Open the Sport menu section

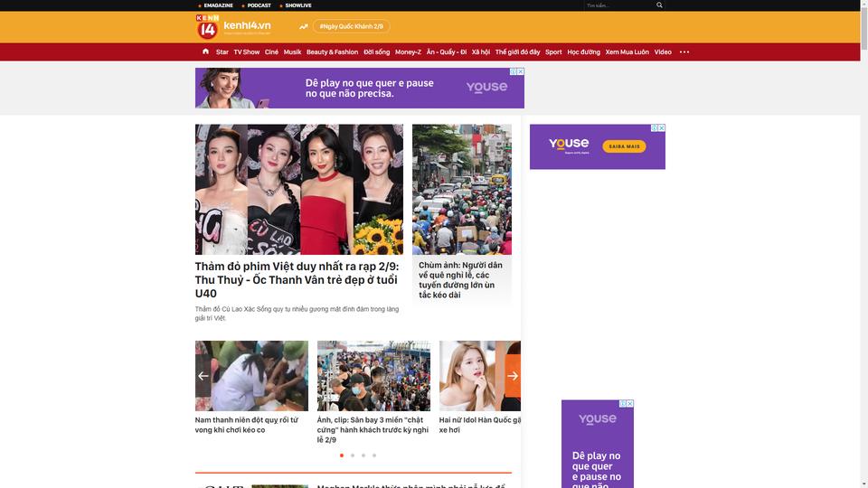click(553, 52)
